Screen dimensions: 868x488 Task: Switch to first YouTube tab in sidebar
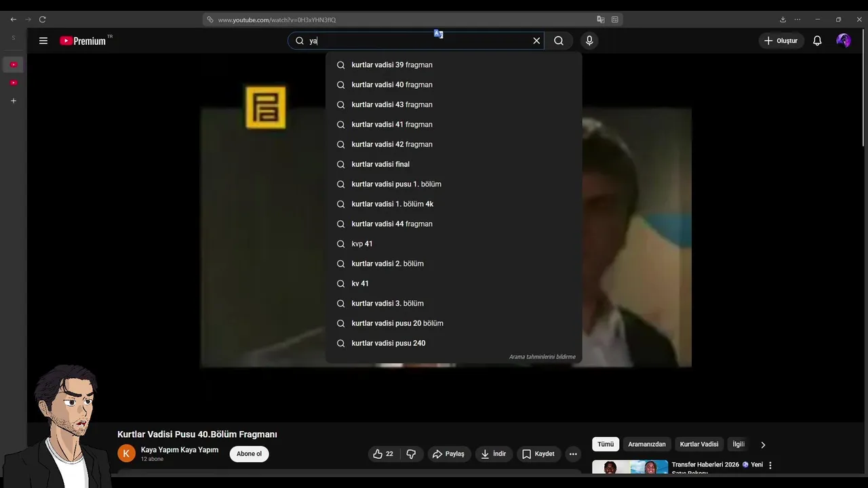[x=13, y=65]
